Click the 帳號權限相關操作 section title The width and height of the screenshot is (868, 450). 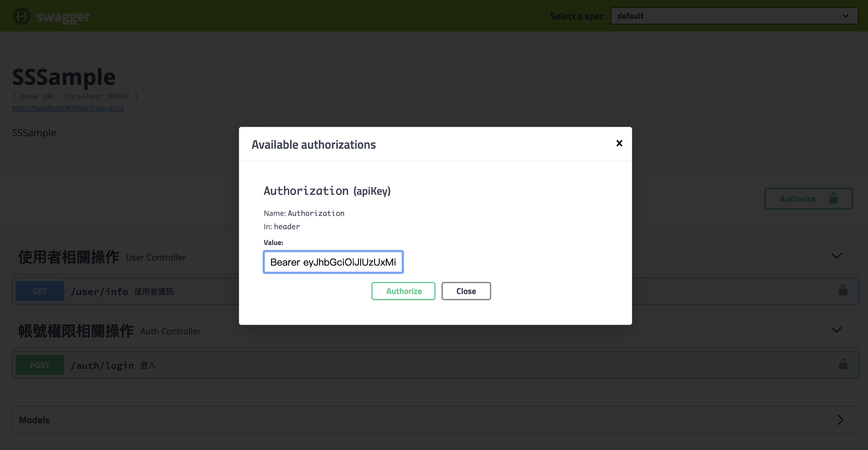coord(76,331)
